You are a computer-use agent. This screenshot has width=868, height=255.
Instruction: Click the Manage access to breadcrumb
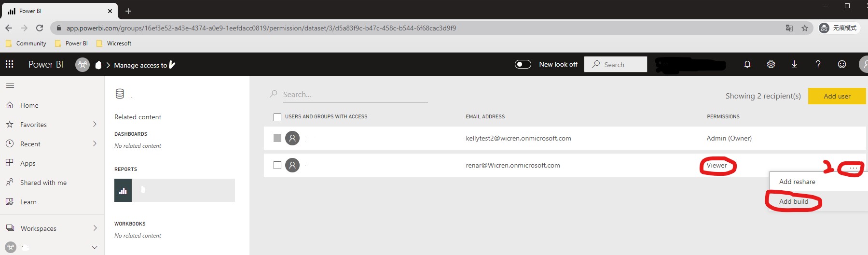tap(140, 65)
